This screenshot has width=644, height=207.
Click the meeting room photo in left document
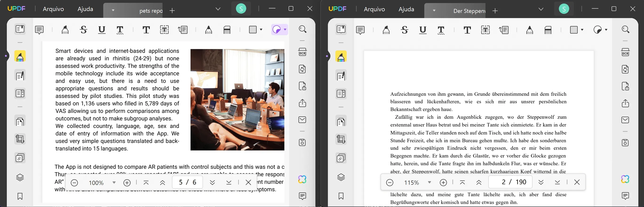(x=237, y=100)
